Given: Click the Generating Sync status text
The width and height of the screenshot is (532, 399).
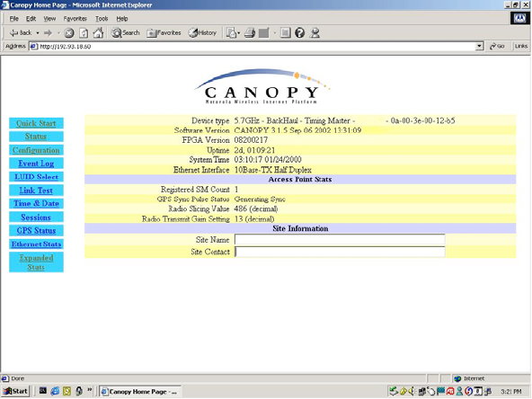Looking at the screenshot, I should tap(260, 199).
